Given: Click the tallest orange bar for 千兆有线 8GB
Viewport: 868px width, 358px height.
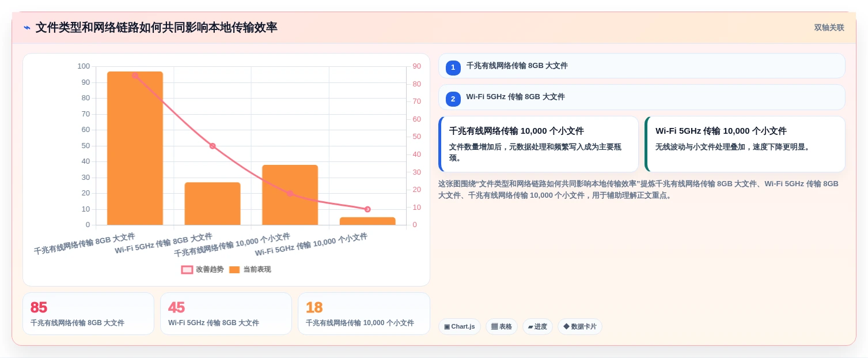Looking at the screenshot, I should 135,148.
